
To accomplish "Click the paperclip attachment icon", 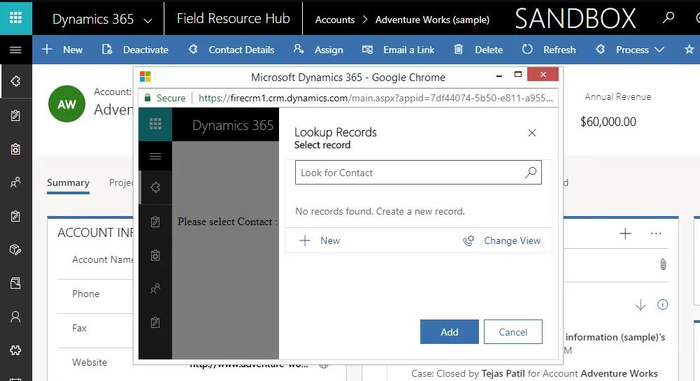I will [x=663, y=264].
